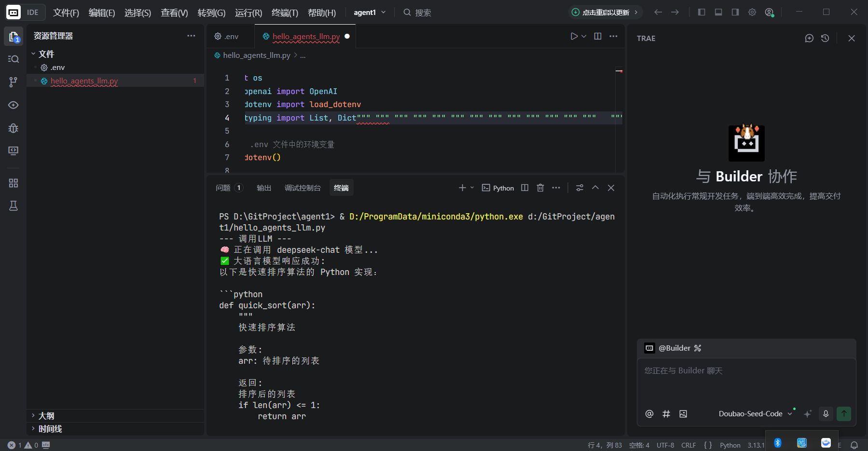
Task: Open chat history in TRAE panel
Action: pyautogui.click(x=825, y=38)
